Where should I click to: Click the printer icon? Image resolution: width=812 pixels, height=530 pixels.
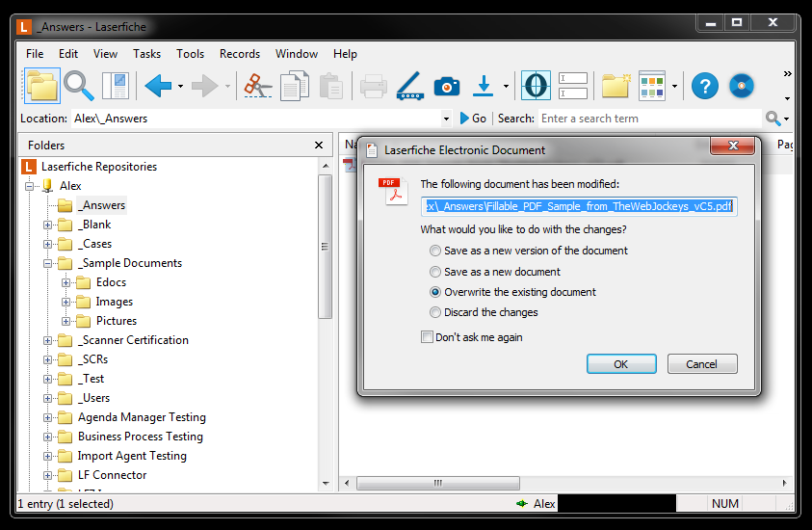[x=374, y=86]
